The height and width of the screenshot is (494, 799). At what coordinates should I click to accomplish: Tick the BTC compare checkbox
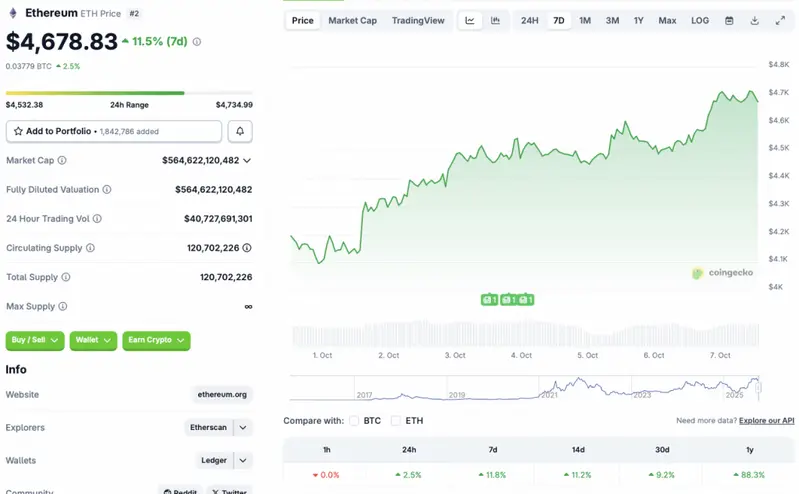354,421
